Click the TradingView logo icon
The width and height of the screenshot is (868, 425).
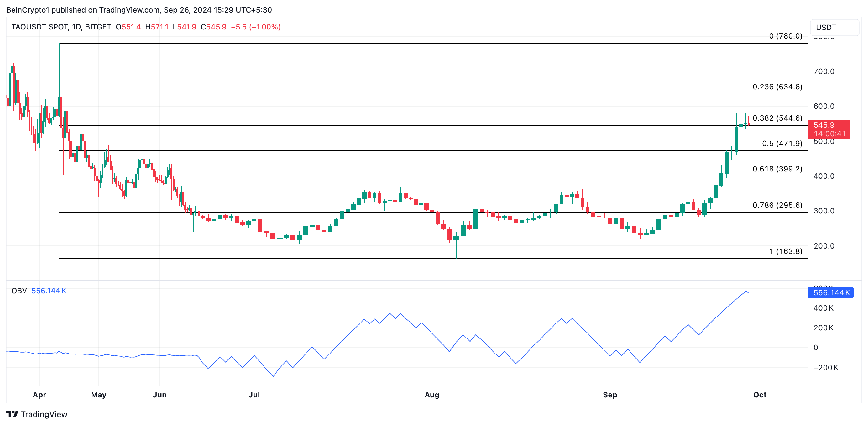click(x=12, y=413)
